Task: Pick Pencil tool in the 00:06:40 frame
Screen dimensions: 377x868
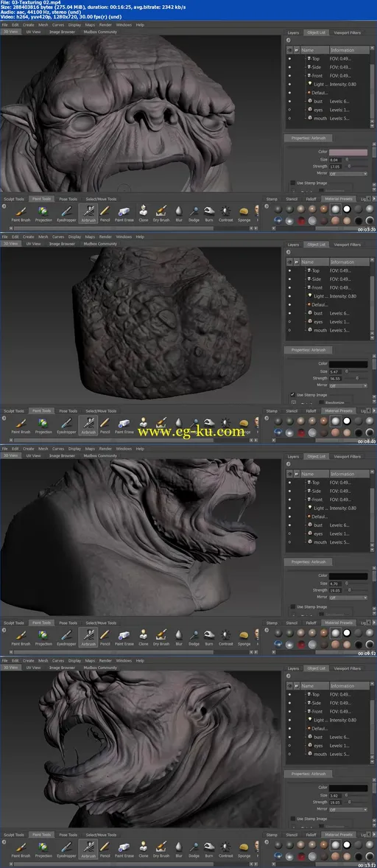Action: 105,425
